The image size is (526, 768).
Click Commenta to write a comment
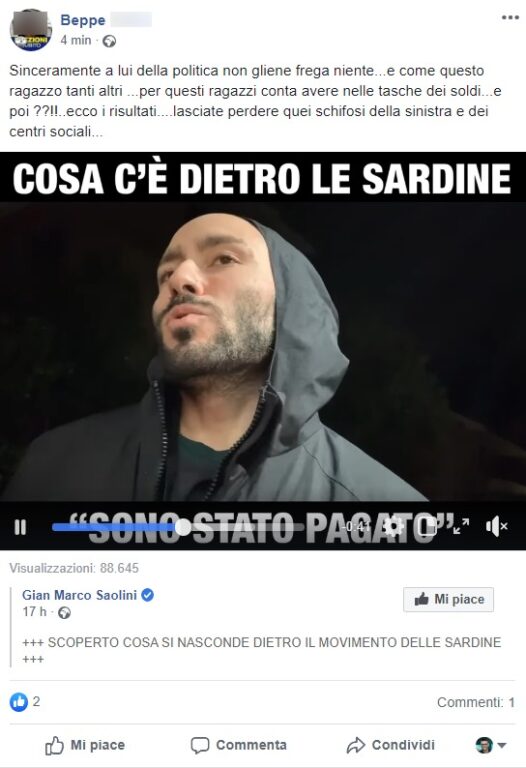(x=239, y=745)
